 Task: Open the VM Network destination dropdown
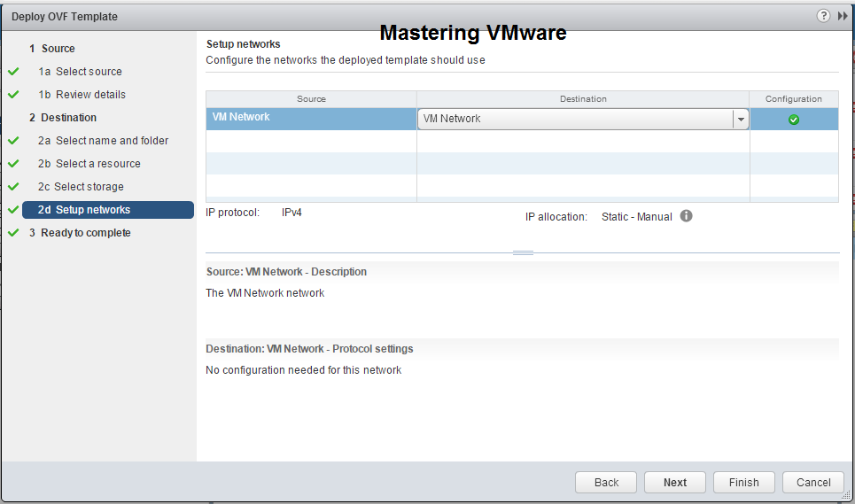[740, 119]
